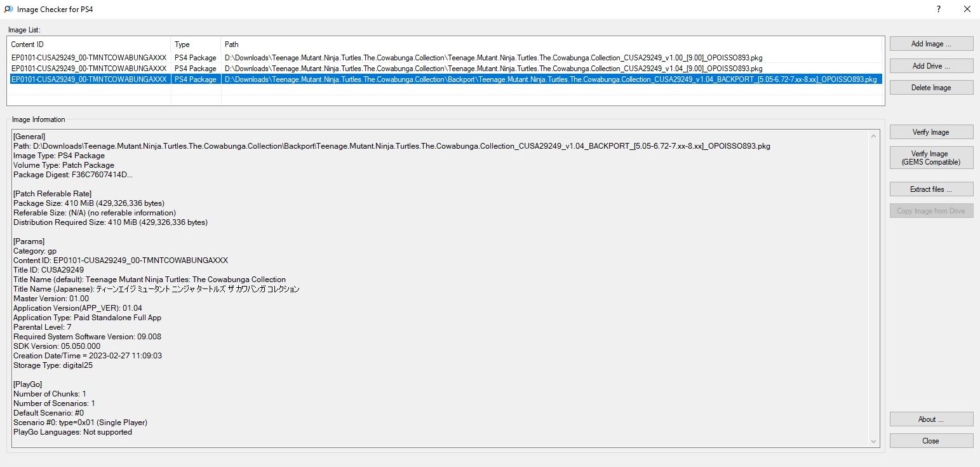
Task: Click the Image Type: PS4 Package line
Action: tap(59, 155)
